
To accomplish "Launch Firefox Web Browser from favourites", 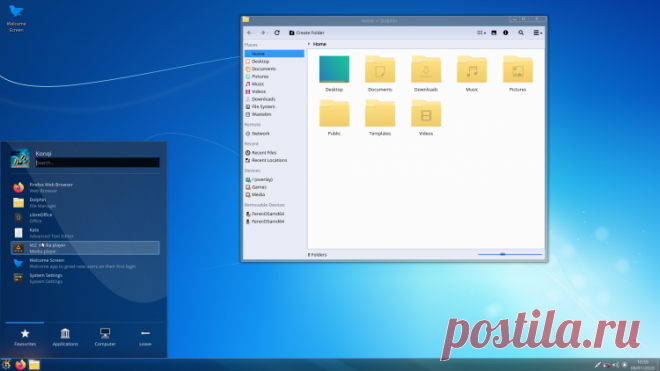I will point(85,187).
